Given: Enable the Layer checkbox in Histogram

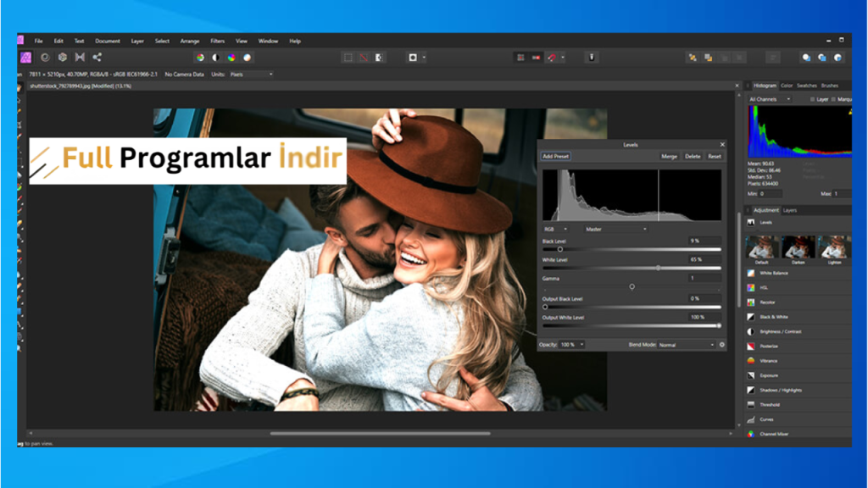Looking at the screenshot, I should 812,100.
